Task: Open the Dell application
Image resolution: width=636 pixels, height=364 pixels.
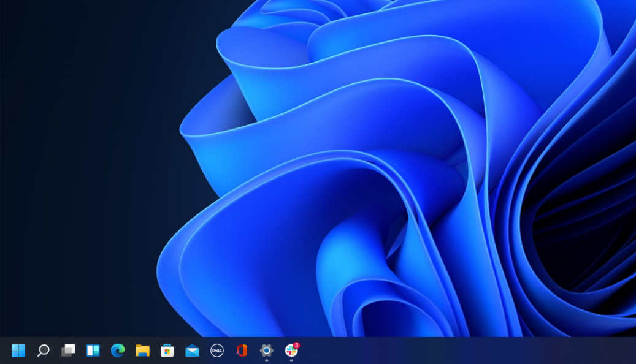Action: click(217, 351)
